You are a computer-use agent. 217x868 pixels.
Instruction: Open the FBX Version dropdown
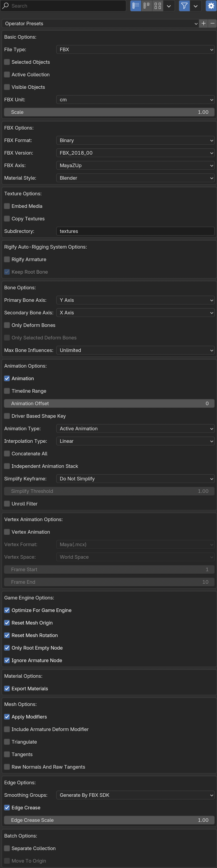pos(135,153)
